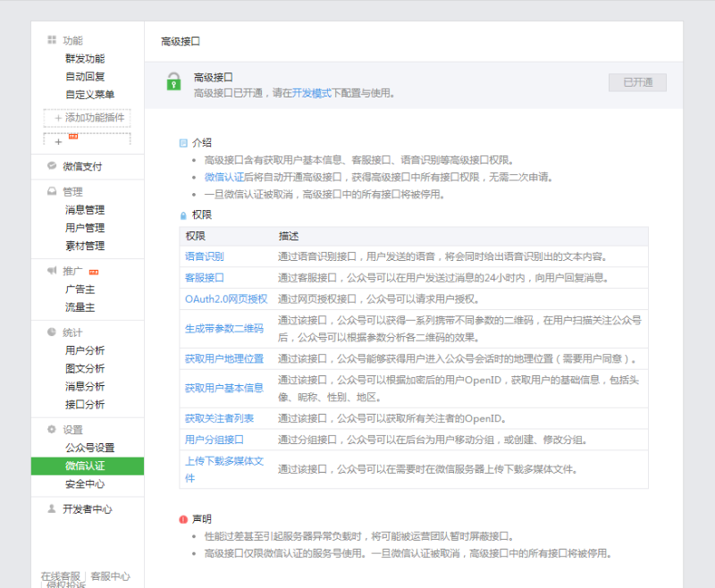Click the new badge next to 推广

coord(94,273)
